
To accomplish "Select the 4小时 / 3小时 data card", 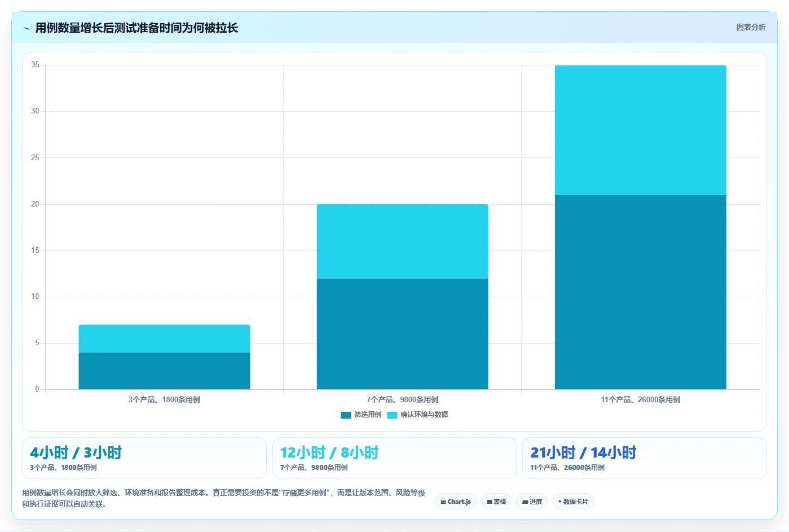I will click(x=144, y=458).
